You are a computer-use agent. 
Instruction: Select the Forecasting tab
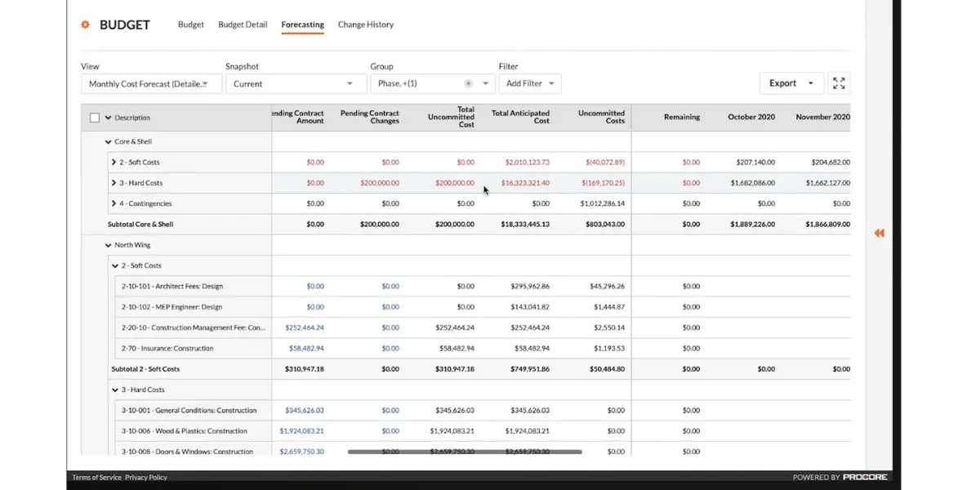point(303,24)
